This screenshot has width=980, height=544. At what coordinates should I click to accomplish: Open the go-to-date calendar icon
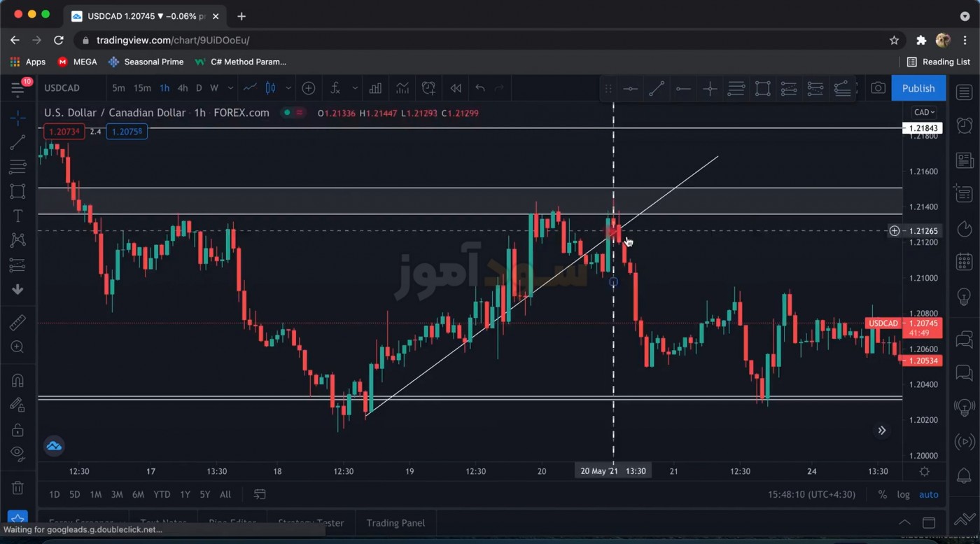(x=260, y=494)
